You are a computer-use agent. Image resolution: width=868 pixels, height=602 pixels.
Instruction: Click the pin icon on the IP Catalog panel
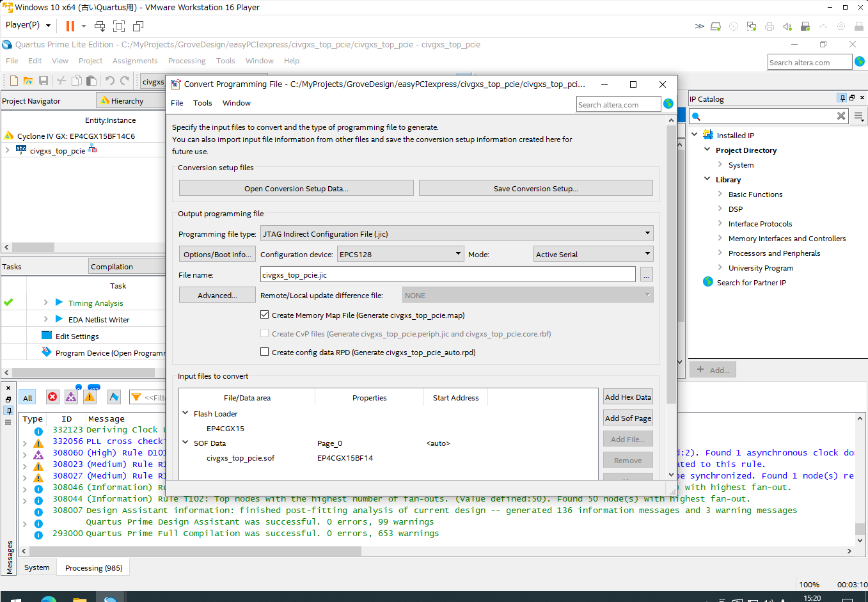(842, 98)
